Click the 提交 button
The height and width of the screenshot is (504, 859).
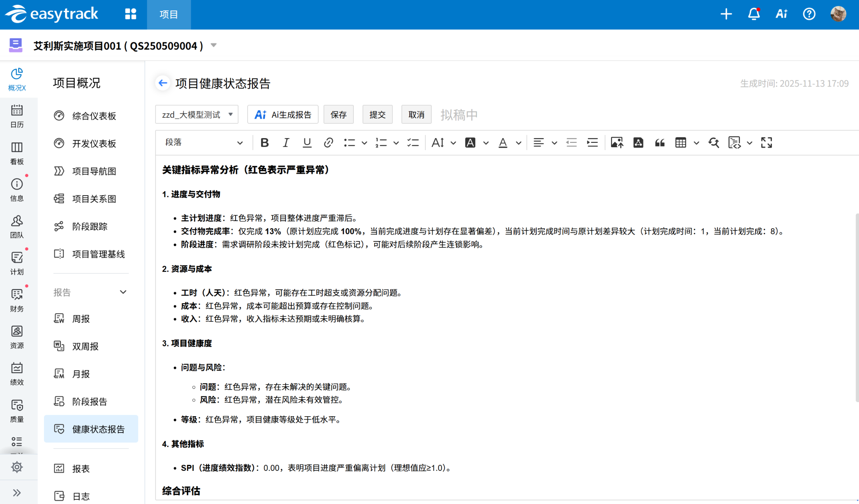[377, 115]
